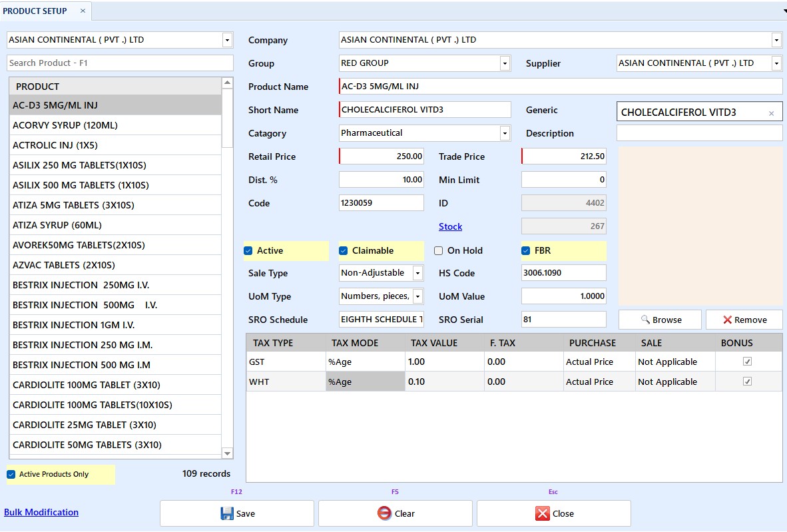This screenshot has height=532, width=787.
Task: Click the Product Name field
Action: coord(561,87)
